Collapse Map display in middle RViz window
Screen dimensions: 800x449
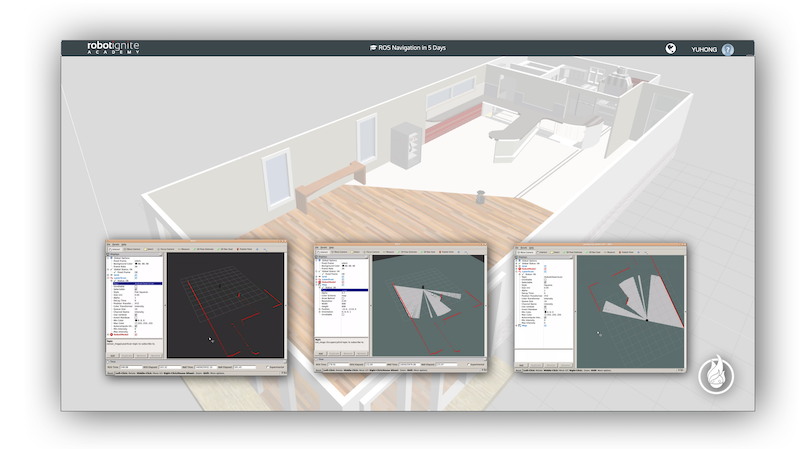pos(316,285)
